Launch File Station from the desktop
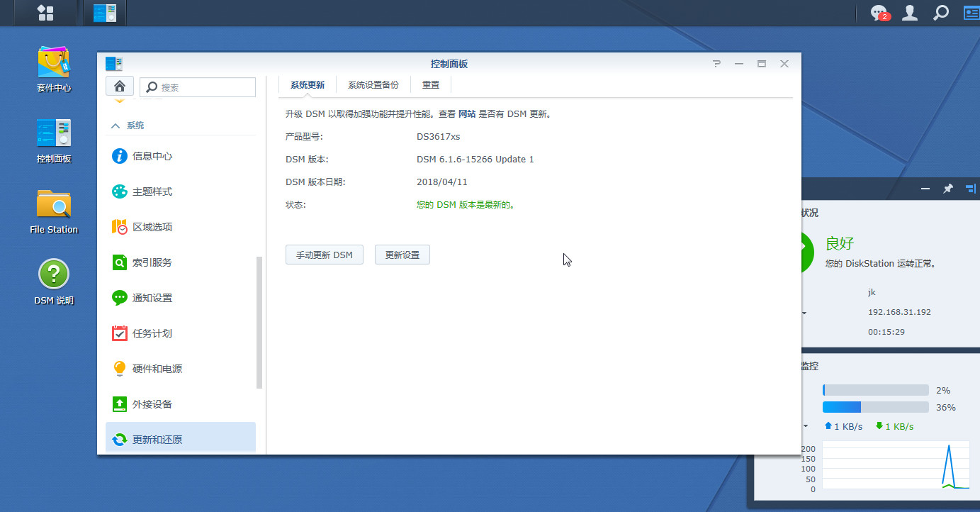 point(53,203)
